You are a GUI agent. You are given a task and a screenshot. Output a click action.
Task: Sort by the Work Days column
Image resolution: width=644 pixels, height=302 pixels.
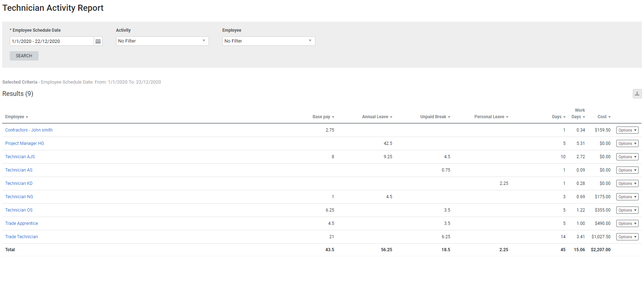tap(578, 117)
